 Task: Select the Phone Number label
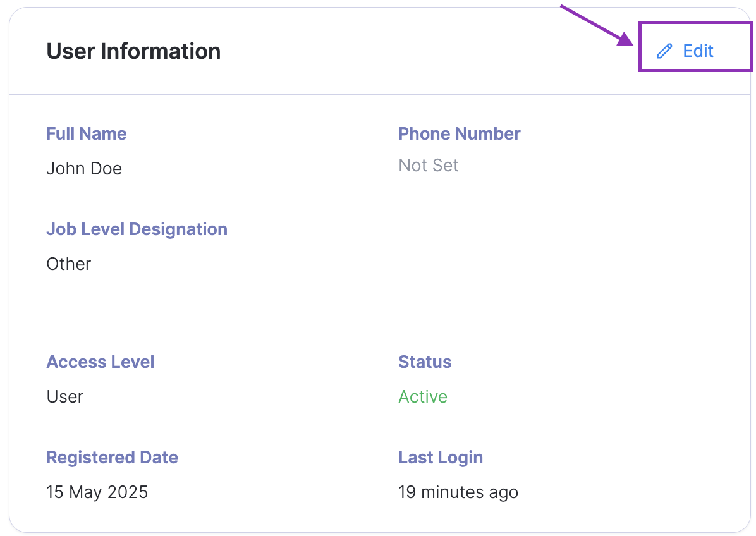coord(459,134)
